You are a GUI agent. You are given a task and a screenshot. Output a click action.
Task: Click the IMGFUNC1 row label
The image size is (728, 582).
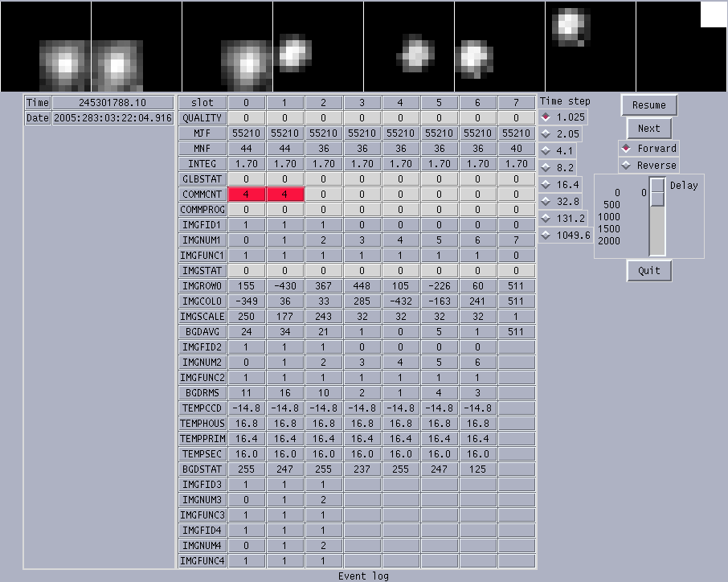(202, 256)
